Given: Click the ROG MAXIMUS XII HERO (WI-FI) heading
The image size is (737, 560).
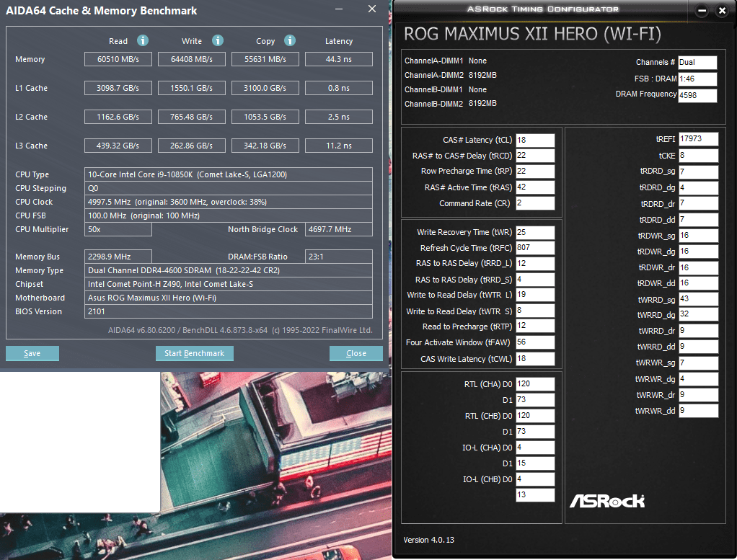Looking at the screenshot, I should click(x=532, y=35).
